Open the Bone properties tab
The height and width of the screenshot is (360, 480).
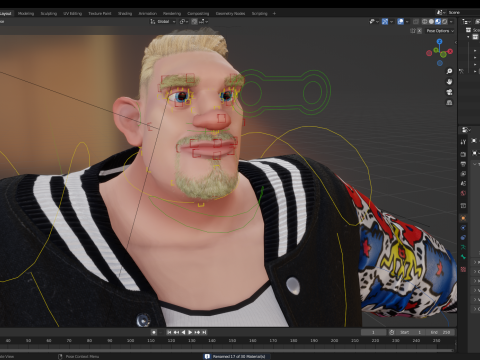[x=463, y=257]
